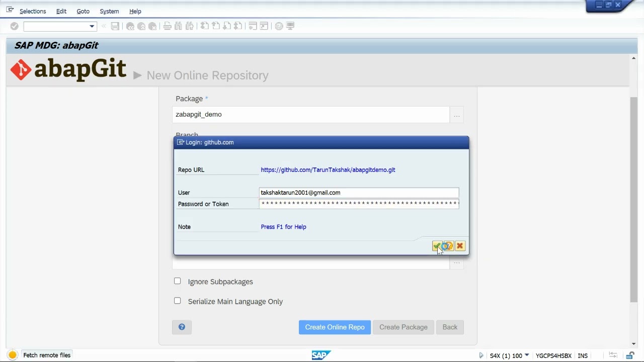Click the Back button in the form
Screen dimensions: 644x362
click(450, 327)
